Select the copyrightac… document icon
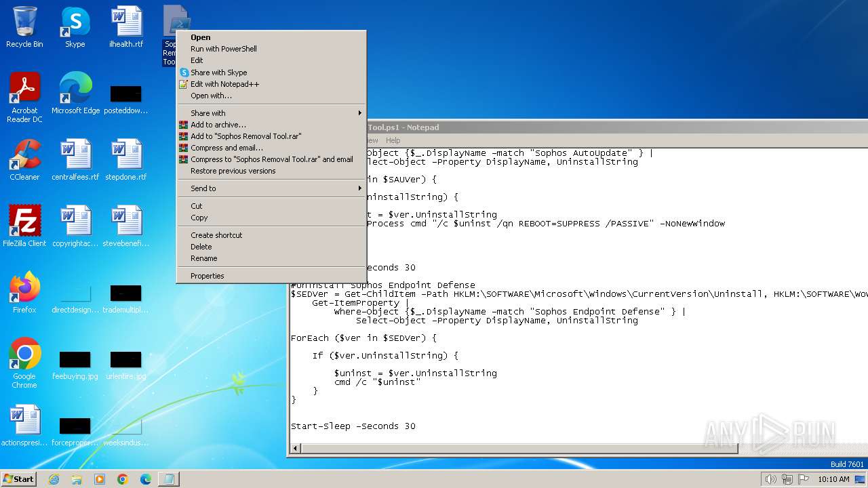The height and width of the screenshot is (488, 868). click(75, 226)
